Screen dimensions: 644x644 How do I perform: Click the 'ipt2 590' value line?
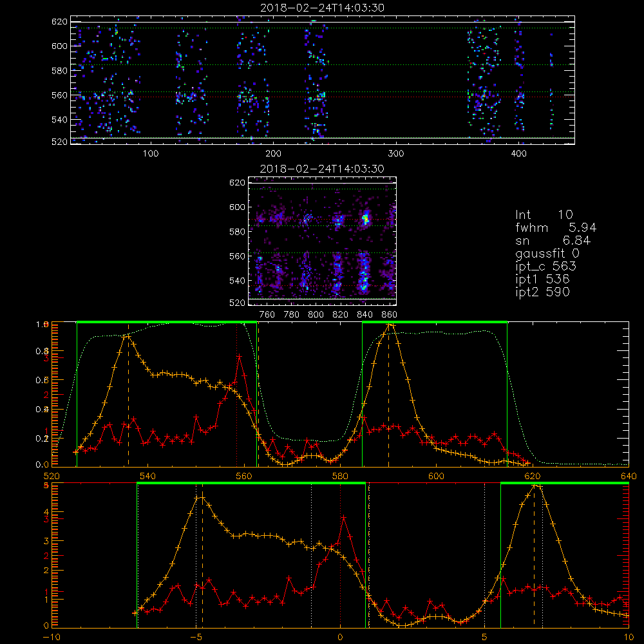tap(542, 292)
